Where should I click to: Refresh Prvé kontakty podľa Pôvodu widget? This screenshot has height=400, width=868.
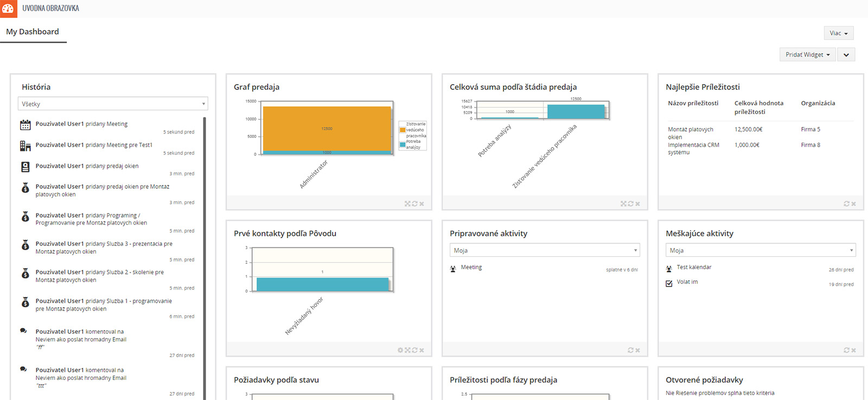click(x=414, y=351)
